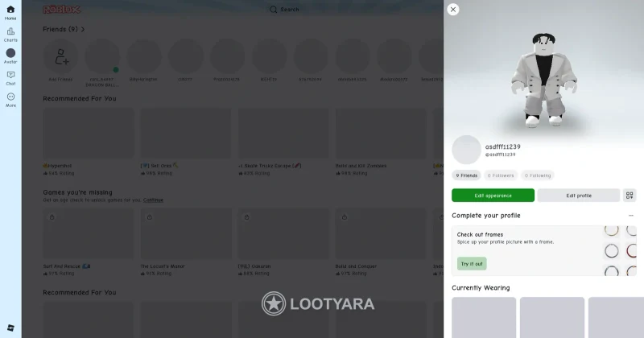
Task: Open Hypershot game thumbnail
Action: [89, 133]
